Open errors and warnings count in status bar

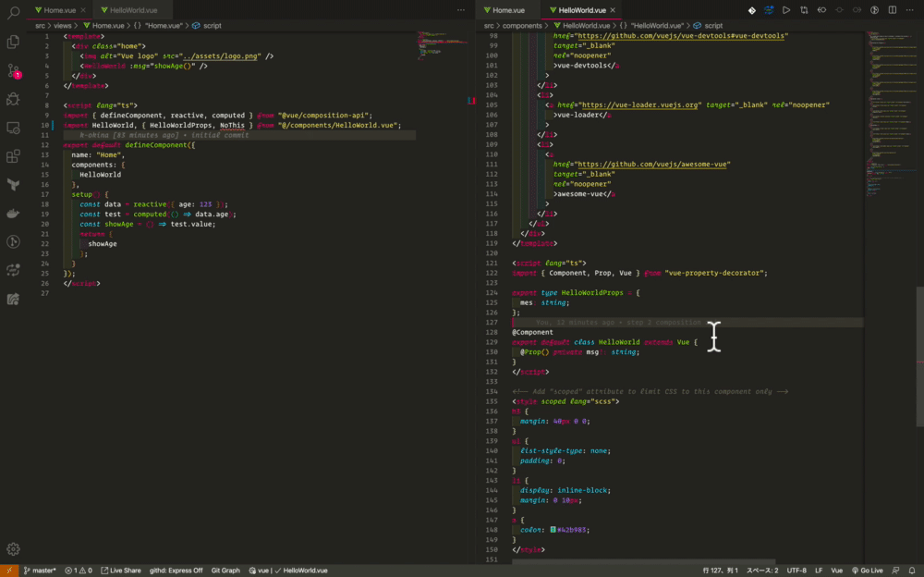(x=79, y=571)
